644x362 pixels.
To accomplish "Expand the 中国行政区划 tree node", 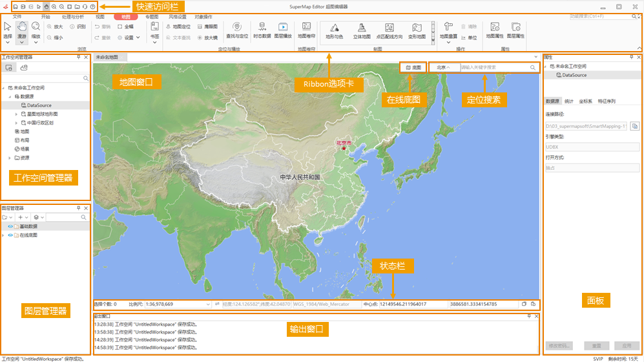I will (16, 122).
